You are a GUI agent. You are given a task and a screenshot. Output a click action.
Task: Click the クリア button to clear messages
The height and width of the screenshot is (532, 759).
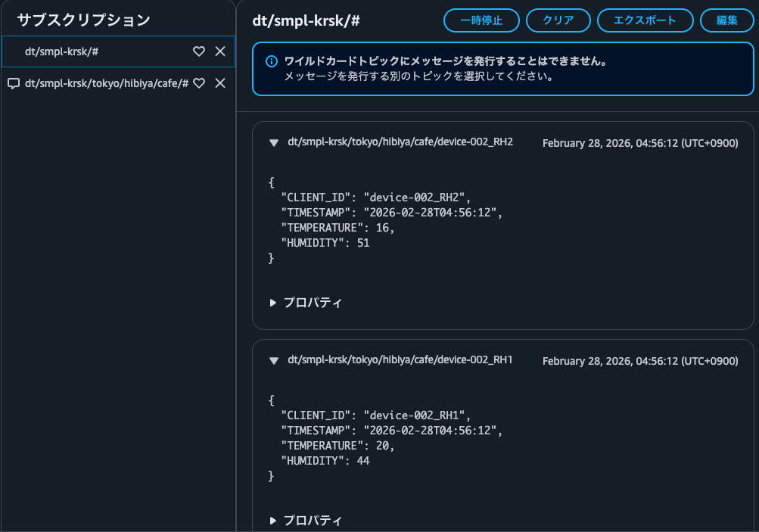558,20
